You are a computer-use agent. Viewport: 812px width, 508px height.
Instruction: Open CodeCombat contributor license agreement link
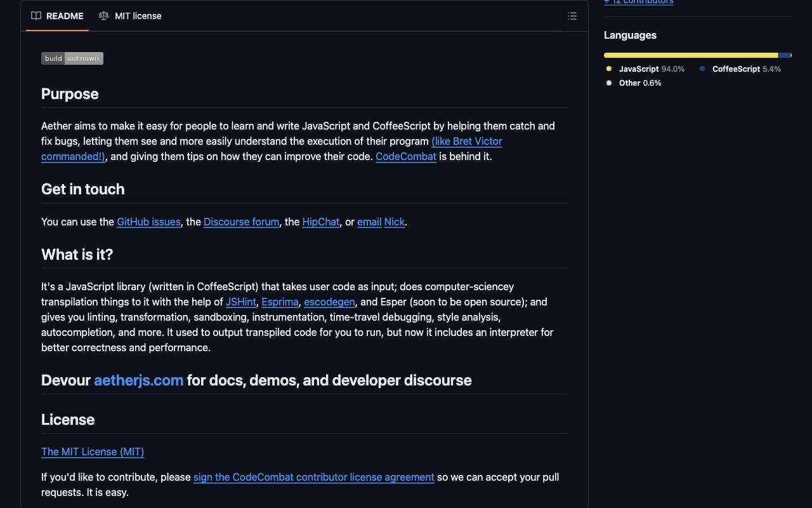pyautogui.click(x=314, y=477)
